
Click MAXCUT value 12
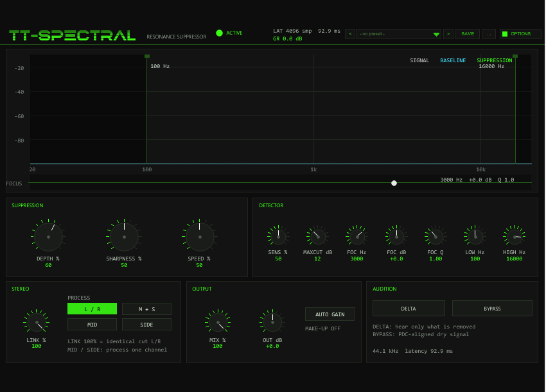click(x=317, y=259)
